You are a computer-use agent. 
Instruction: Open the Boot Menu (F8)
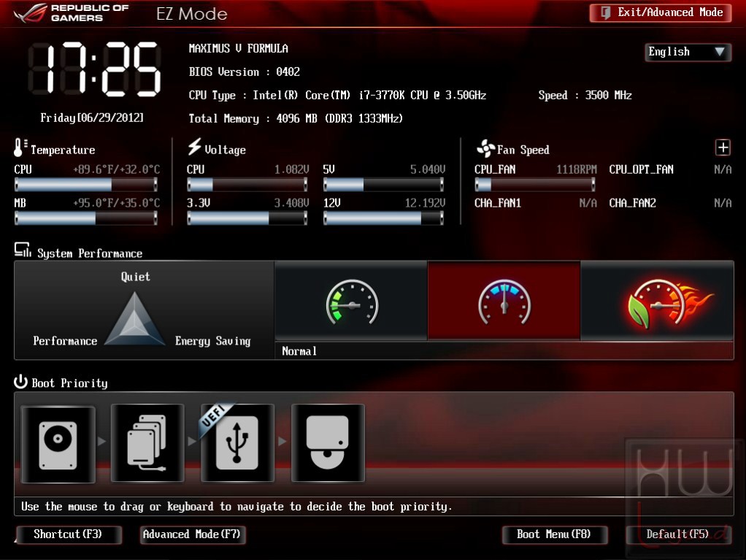(555, 534)
